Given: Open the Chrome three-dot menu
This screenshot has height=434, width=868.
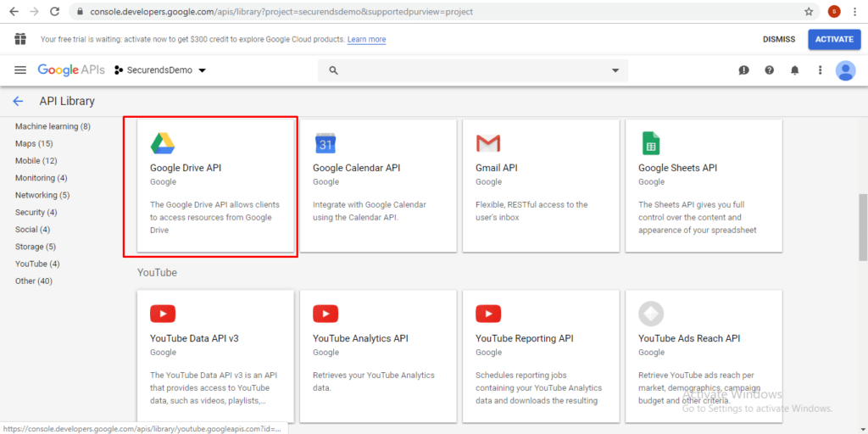Looking at the screenshot, I should tap(855, 12).
